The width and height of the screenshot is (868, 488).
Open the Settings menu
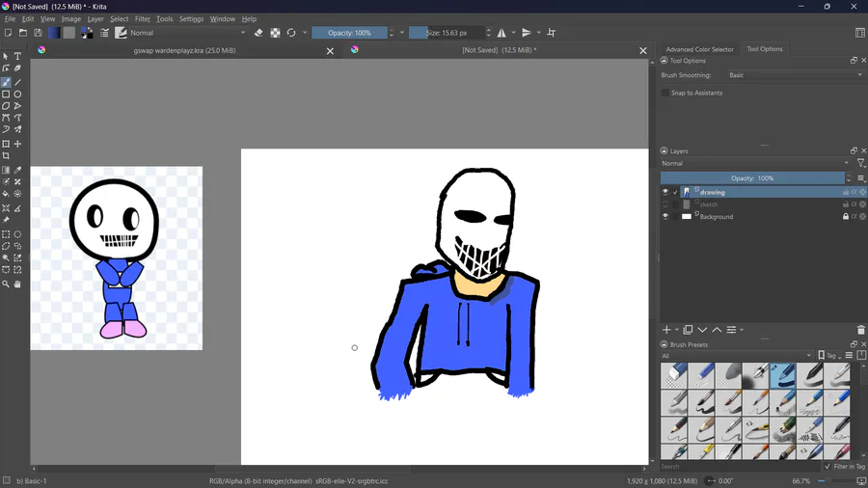click(x=191, y=19)
